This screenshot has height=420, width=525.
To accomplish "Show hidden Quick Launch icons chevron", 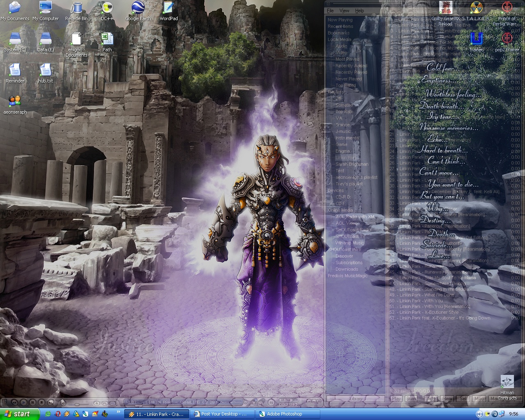I will tap(118, 411).
